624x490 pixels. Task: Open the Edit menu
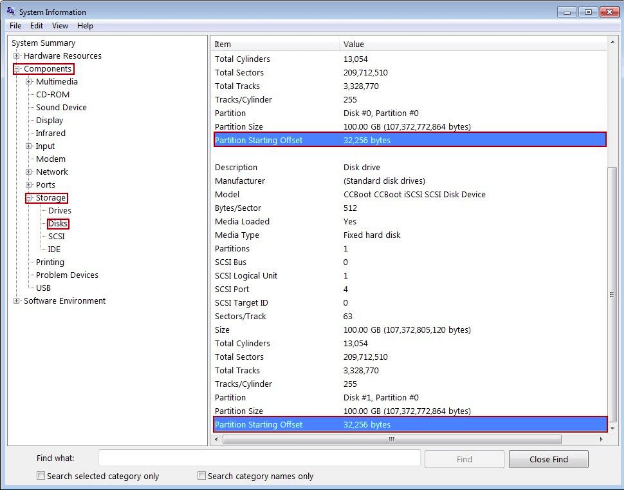pos(36,25)
